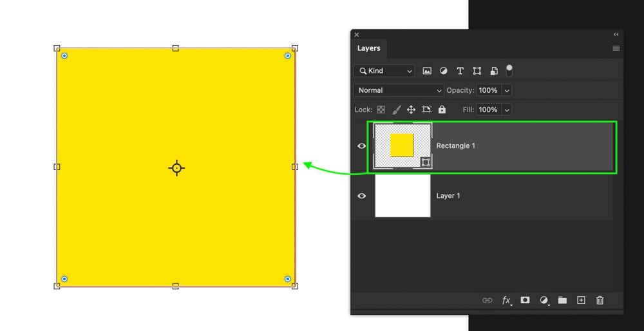This screenshot has height=331, width=644.
Task: Create a new group folder icon
Action: pos(562,300)
